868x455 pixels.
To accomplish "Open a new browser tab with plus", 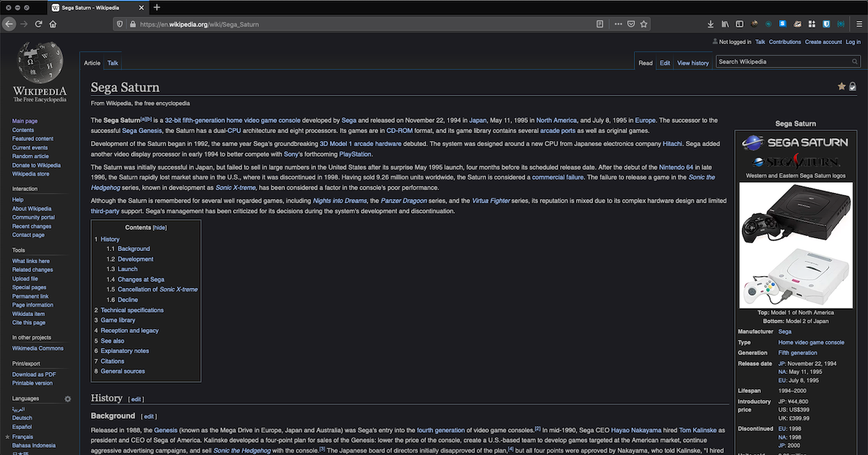I will 157,7.
